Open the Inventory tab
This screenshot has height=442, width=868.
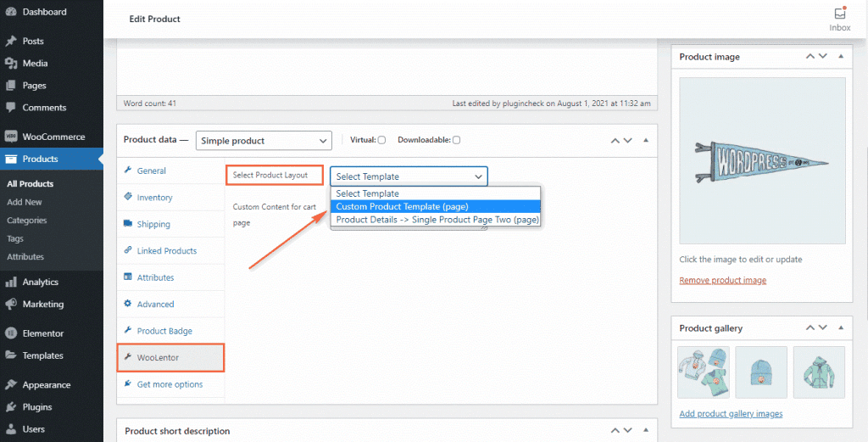[154, 198]
